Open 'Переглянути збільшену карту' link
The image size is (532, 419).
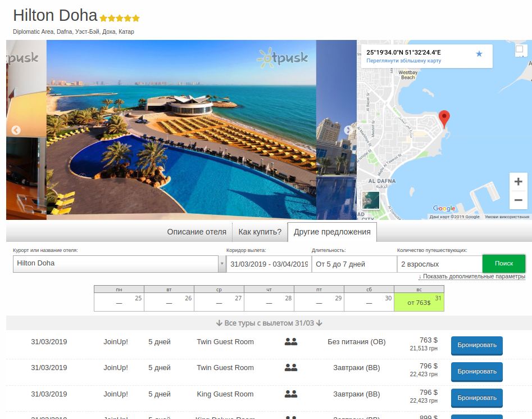(x=404, y=61)
